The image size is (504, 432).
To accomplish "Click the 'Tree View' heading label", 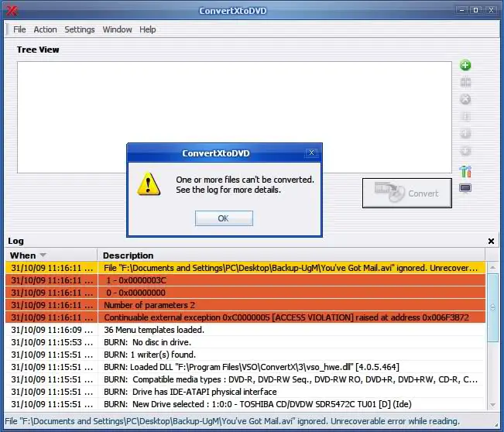I will coord(38,50).
